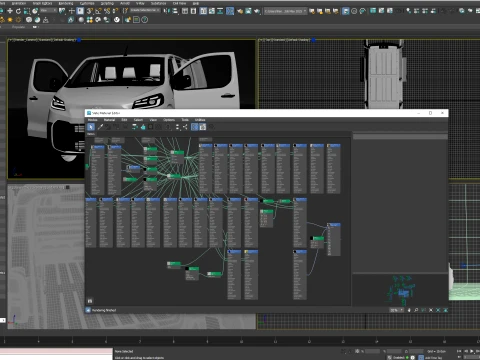Expand the ribbon options dropdown next to Populate
This screenshot has height=360, width=480.
click(35, 27)
